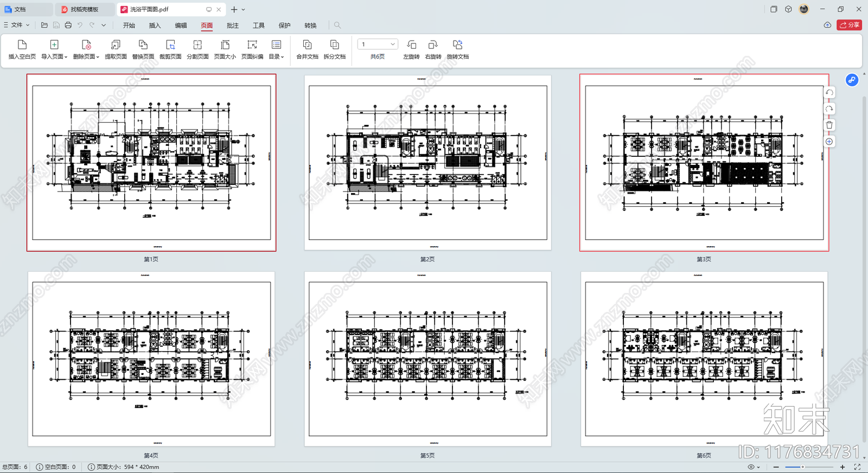Use 页面纠偏 page deskew tool
Viewport: 868px width, 473px height.
coord(252,49)
